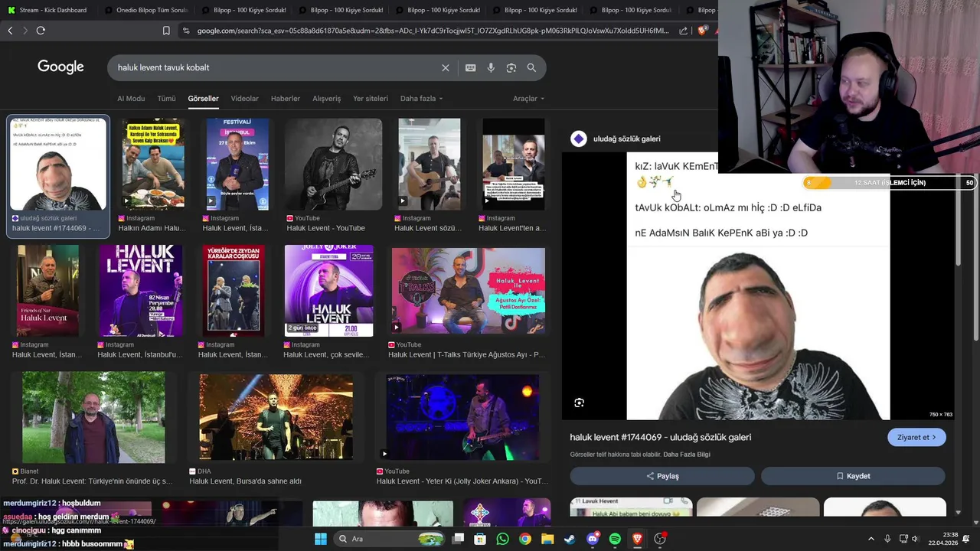Submit search with the magnifier icon
The width and height of the screenshot is (980, 551).
click(x=531, y=67)
